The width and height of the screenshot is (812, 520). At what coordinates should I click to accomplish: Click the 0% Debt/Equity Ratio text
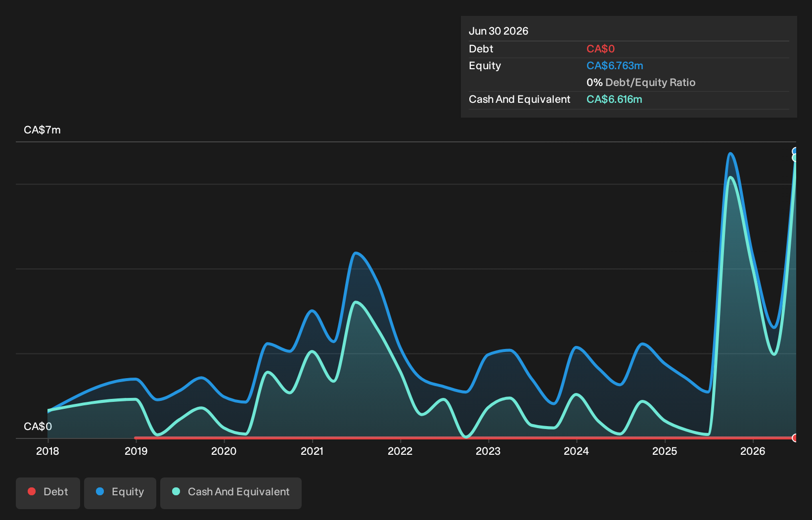tap(641, 83)
